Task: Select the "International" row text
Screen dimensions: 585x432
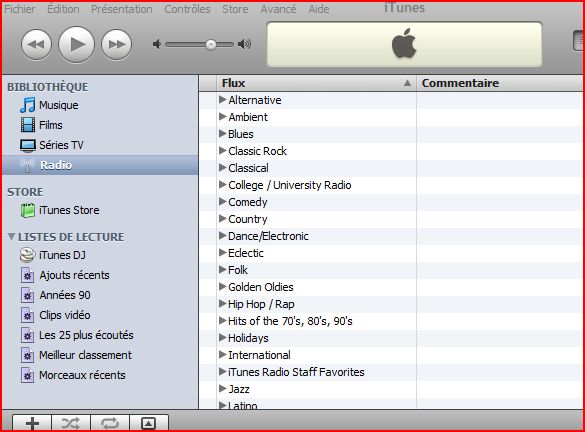Action: (x=259, y=355)
